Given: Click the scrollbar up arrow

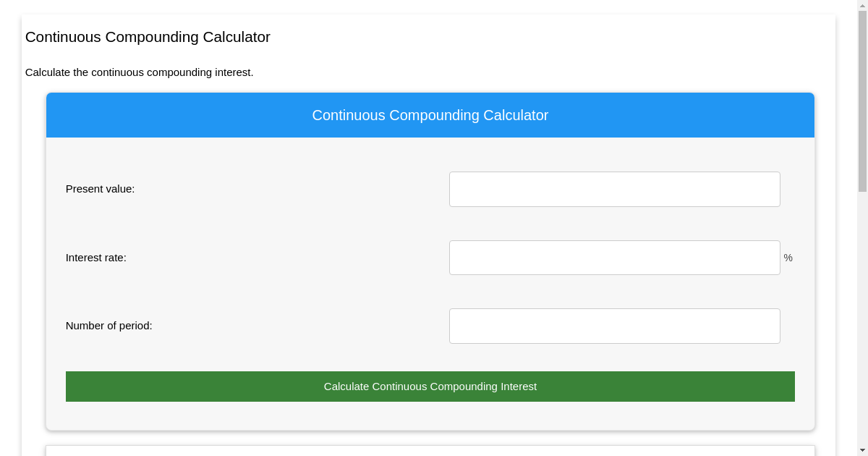Looking at the screenshot, I should pyautogui.click(x=862, y=5).
